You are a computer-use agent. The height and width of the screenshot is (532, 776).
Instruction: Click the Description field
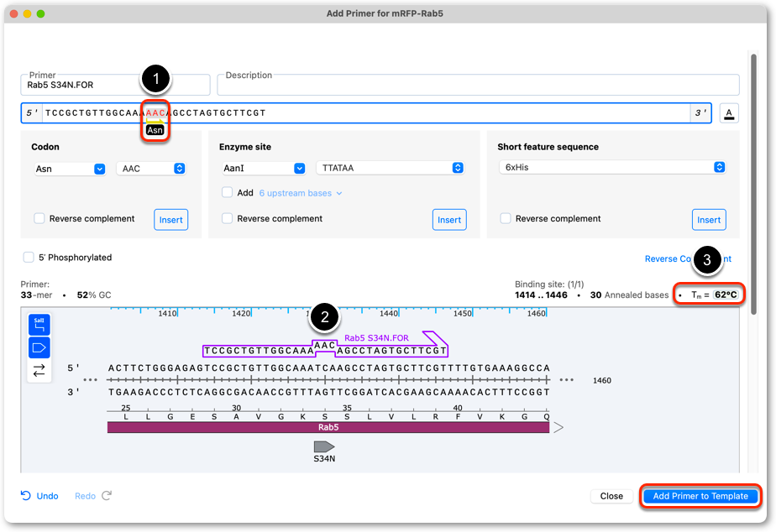point(478,85)
